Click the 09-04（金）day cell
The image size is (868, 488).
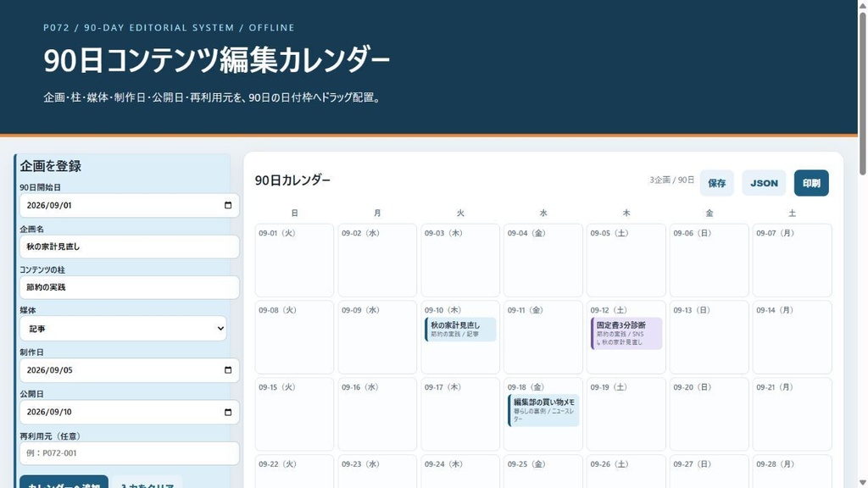click(543, 260)
